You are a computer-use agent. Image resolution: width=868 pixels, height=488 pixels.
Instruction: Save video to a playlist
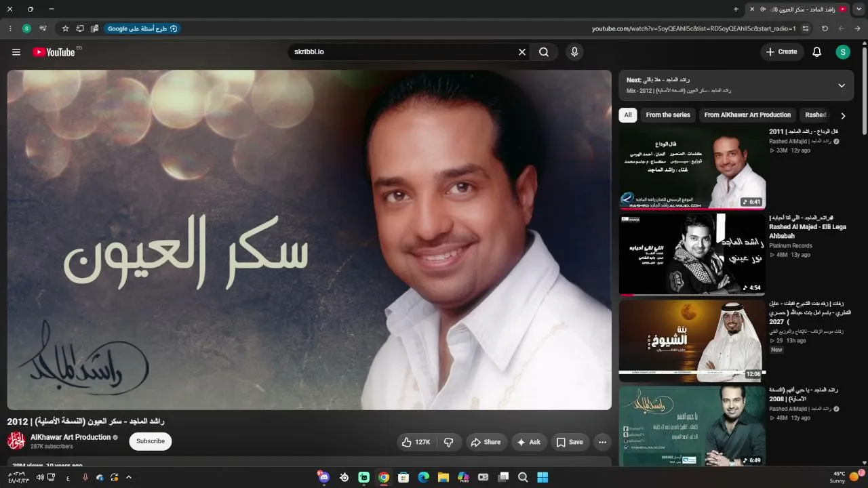570,442
